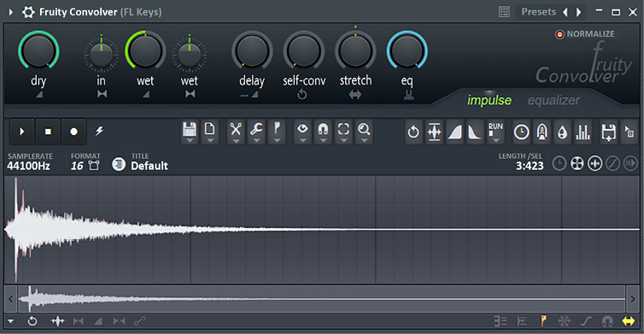644x334 pixels.
Task: Click the sample title Default
Action: 149,166
